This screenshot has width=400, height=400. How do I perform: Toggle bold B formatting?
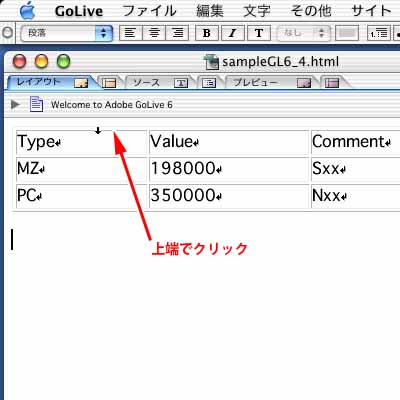click(206, 33)
